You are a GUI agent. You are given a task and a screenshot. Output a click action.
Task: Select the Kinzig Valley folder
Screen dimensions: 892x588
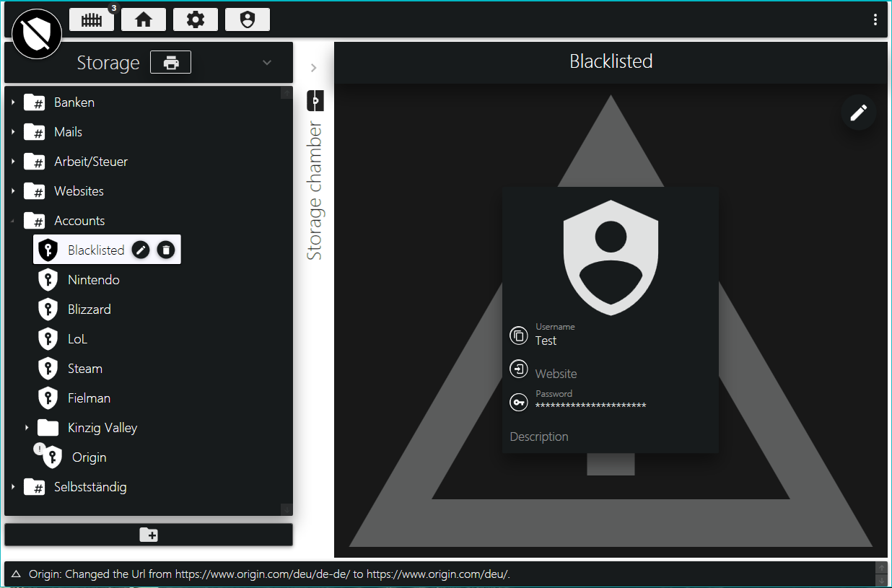pyautogui.click(x=102, y=428)
